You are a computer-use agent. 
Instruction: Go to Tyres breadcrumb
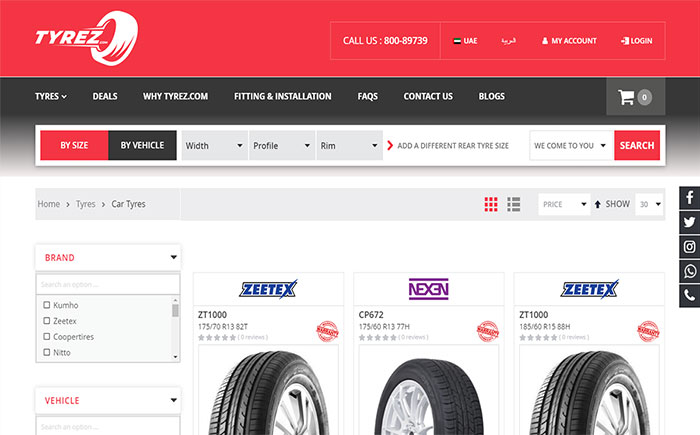(85, 204)
